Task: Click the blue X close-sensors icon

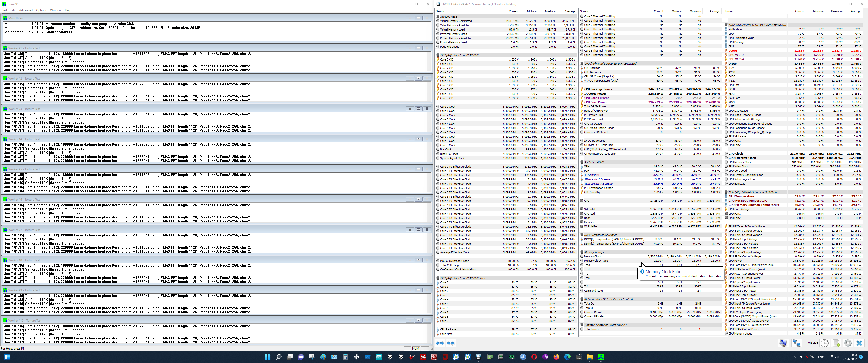Action: pyautogui.click(x=859, y=343)
